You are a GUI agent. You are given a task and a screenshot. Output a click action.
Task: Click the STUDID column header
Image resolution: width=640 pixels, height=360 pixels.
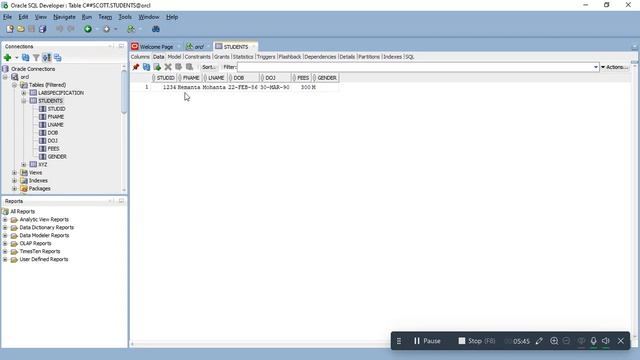click(164, 78)
